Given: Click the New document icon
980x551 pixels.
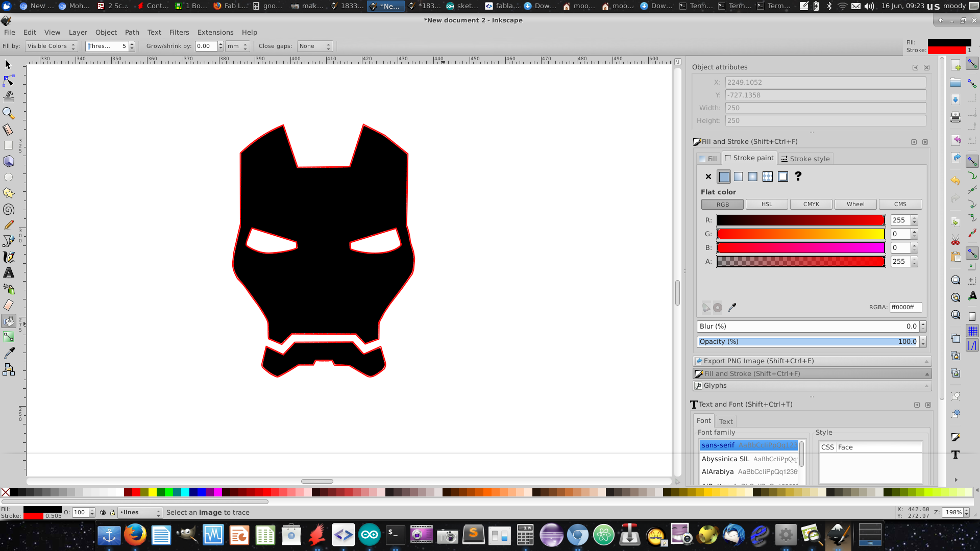Looking at the screenshot, I should [x=955, y=65].
